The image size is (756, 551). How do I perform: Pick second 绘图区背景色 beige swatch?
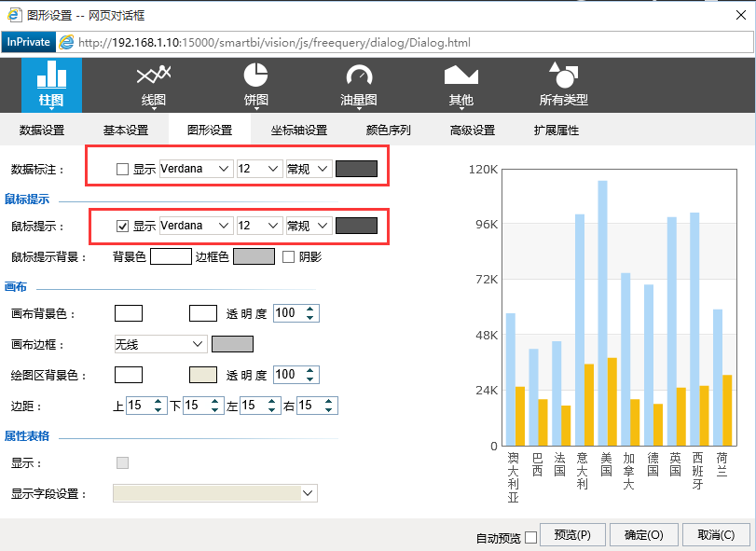pyautogui.click(x=203, y=375)
